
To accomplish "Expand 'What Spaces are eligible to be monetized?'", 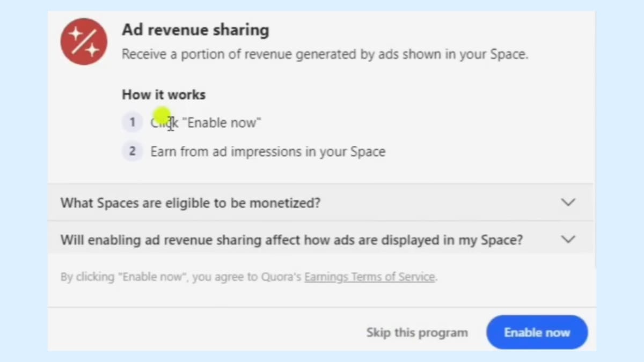I will 191,203.
